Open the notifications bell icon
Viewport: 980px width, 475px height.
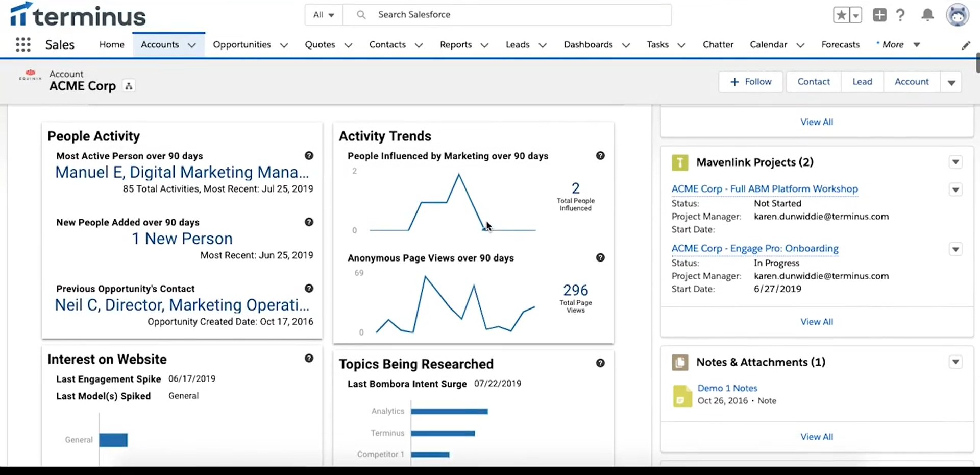tap(927, 15)
